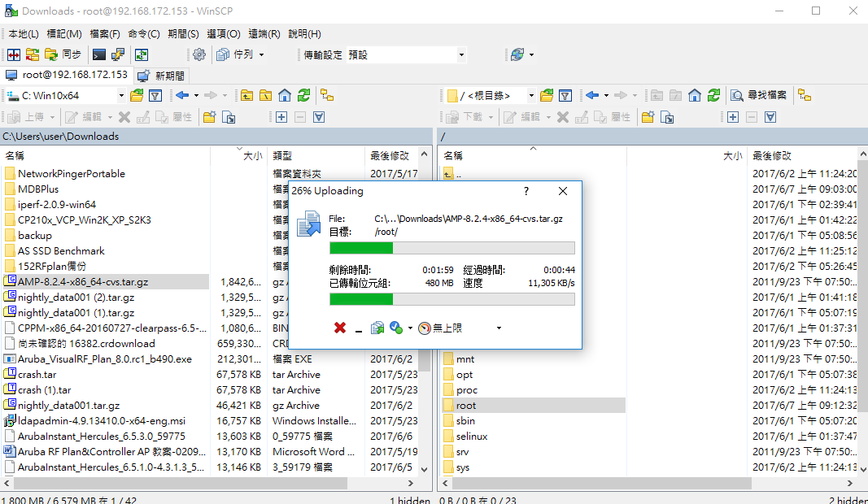868x504 pixels.
Task: Expand the globe refresh dropdown arrow
Action: click(x=531, y=54)
